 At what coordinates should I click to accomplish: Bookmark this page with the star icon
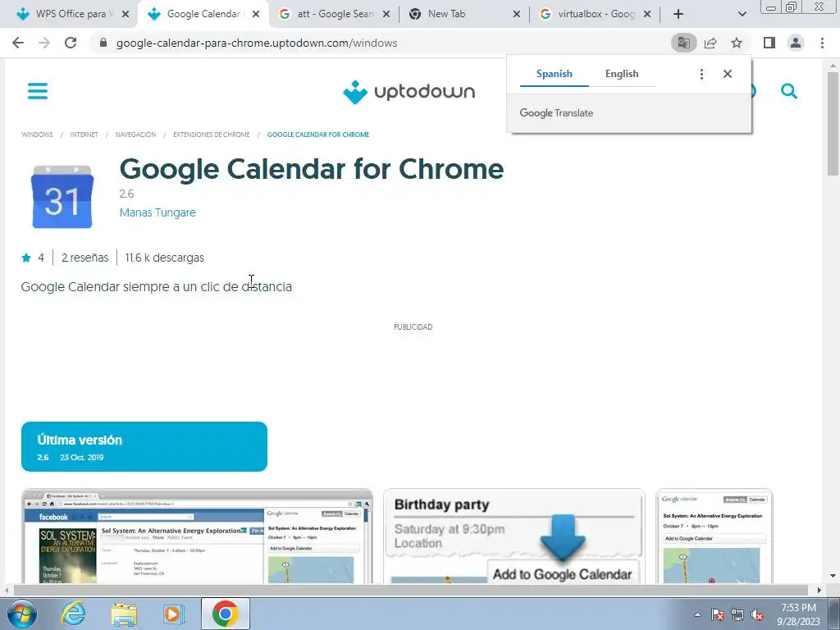(x=737, y=43)
